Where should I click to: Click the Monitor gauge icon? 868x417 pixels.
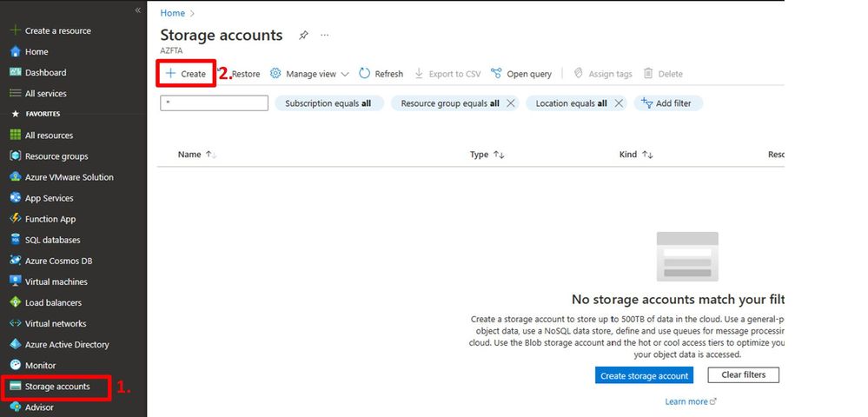[16, 365]
